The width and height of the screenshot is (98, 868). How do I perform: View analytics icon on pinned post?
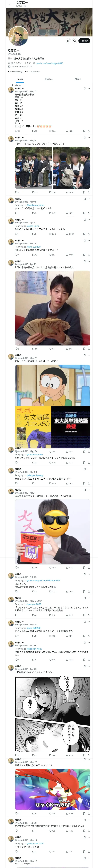point(70,131)
